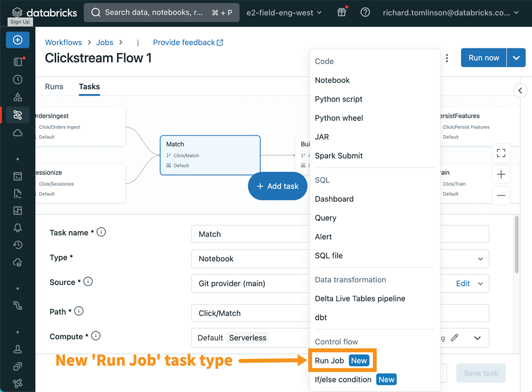Open the Catalog icon in the sidebar
The height and width of the screenshot is (392, 532).
tap(18, 97)
